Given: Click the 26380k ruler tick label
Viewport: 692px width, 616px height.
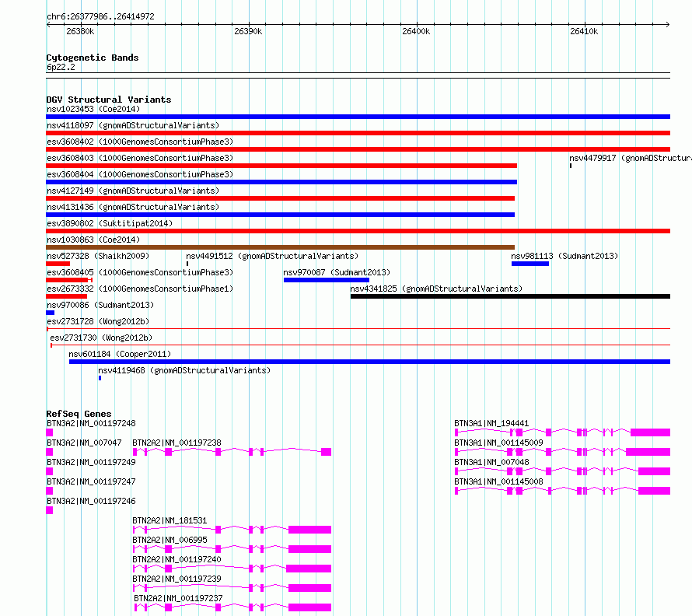Looking at the screenshot, I should click(80, 31).
